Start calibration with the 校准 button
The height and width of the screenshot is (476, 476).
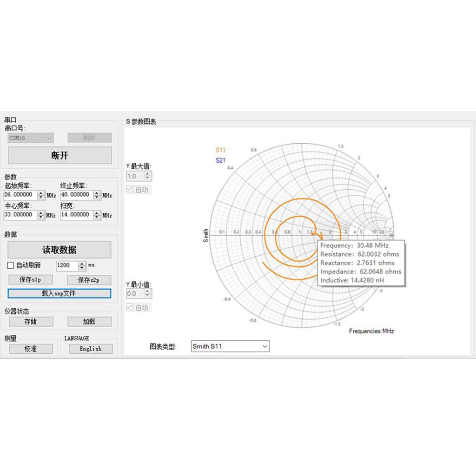click(31, 349)
